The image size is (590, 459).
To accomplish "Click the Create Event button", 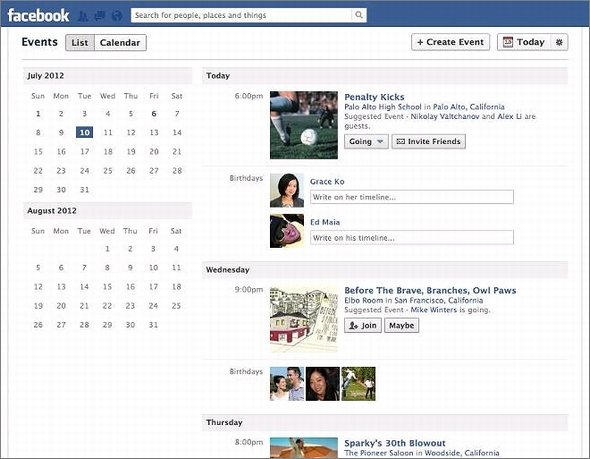I will tap(450, 42).
